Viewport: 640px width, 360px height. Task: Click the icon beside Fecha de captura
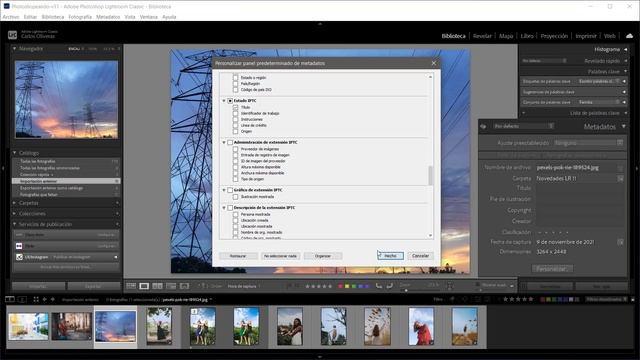620,242
